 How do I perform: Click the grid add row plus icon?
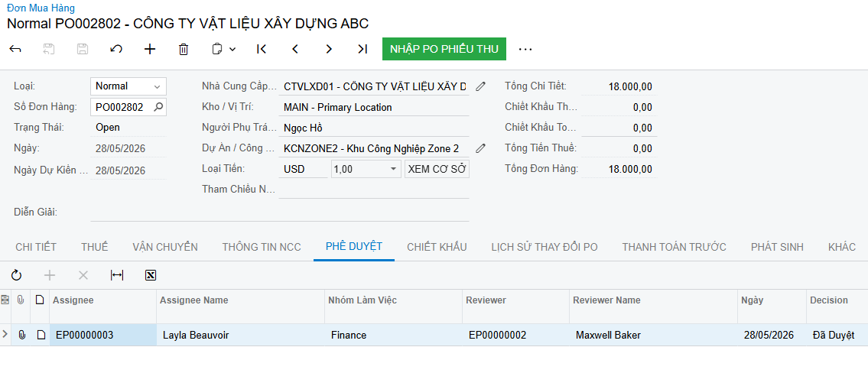(50, 275)
